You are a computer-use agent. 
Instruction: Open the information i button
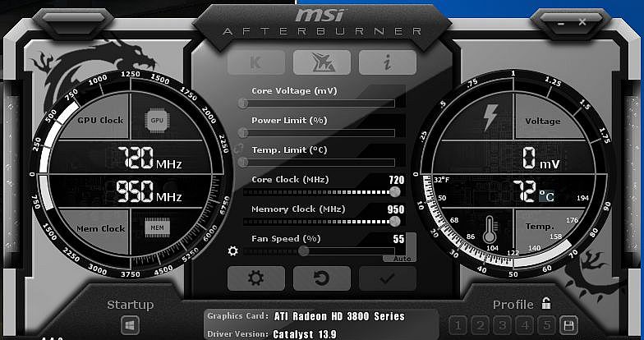(x=388, y=62)
